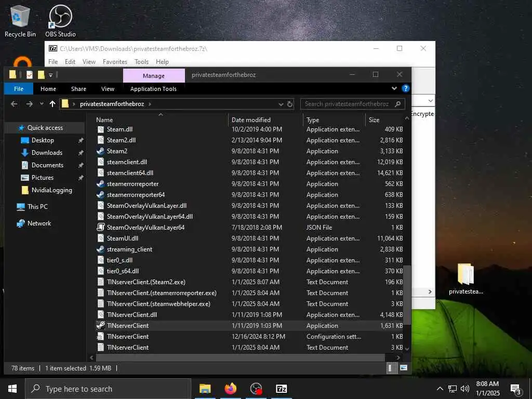532x399 pixels.
Task: Unpin Documents from Quick access
Action: pos(81,165)
